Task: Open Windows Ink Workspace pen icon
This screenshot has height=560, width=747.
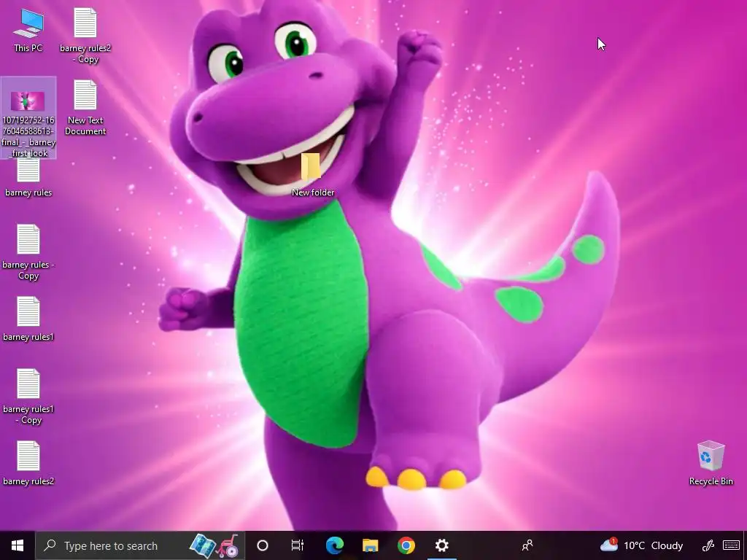Action: [x=708, y=545]
